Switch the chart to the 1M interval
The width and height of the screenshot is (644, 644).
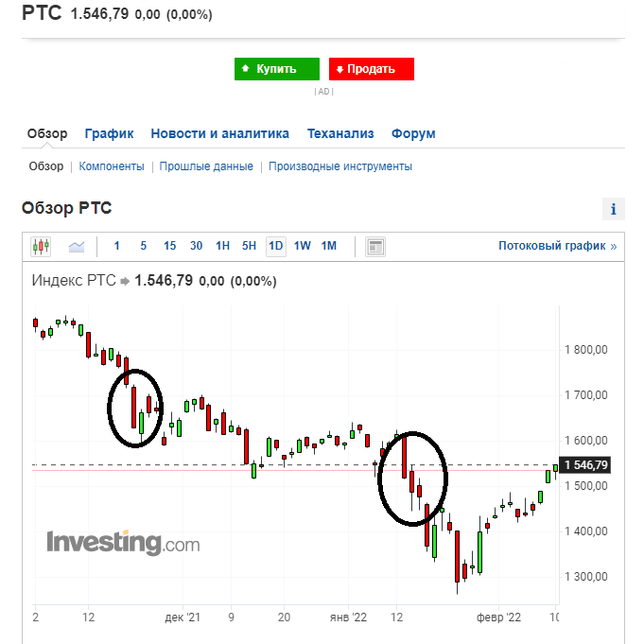(x=328, y=246)
